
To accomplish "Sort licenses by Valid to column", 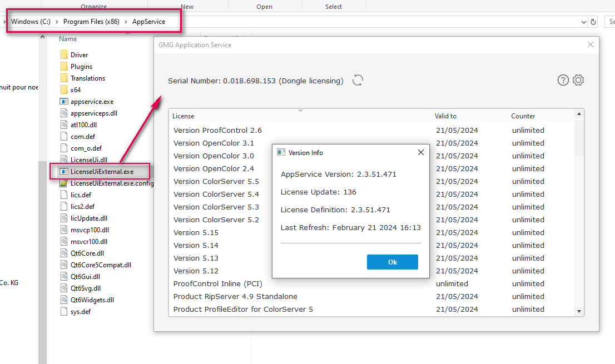I will click(445, 116).
